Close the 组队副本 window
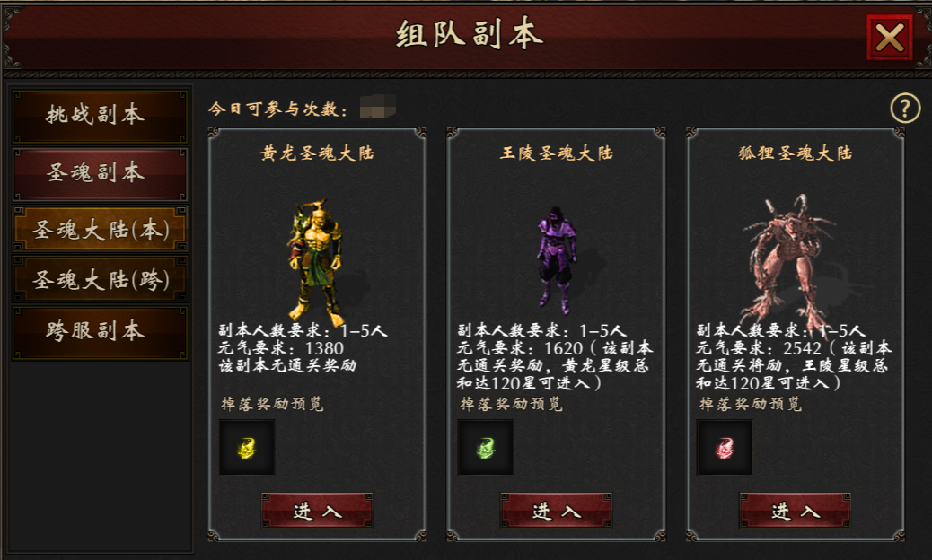The height and width of the screenshot is (560, 932). click(890, 38)
